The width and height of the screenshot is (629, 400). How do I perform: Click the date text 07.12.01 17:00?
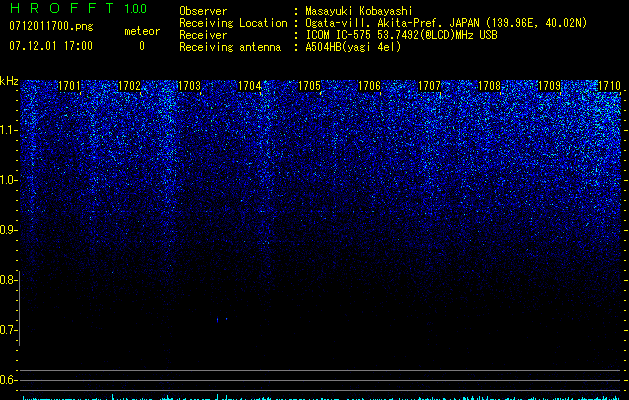click(51, 46)
